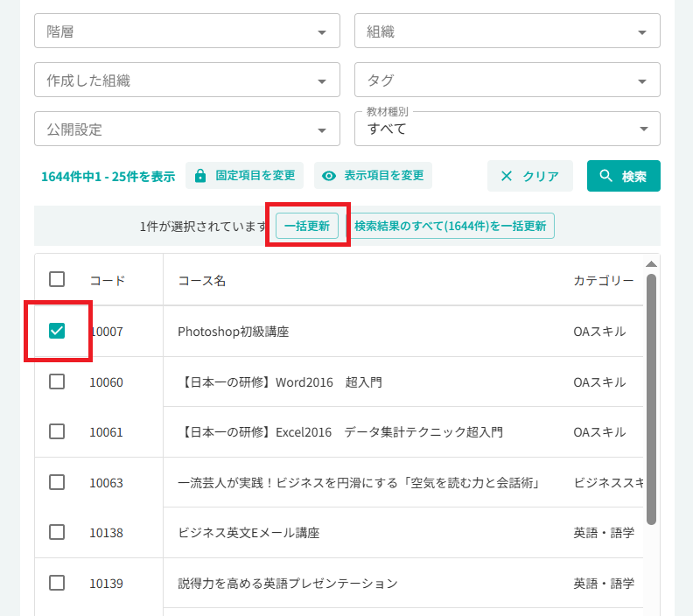Uncheck the Photoshop初級講座 row checkbox
This screenshot has height=616, width=693.
click(57, 331)
